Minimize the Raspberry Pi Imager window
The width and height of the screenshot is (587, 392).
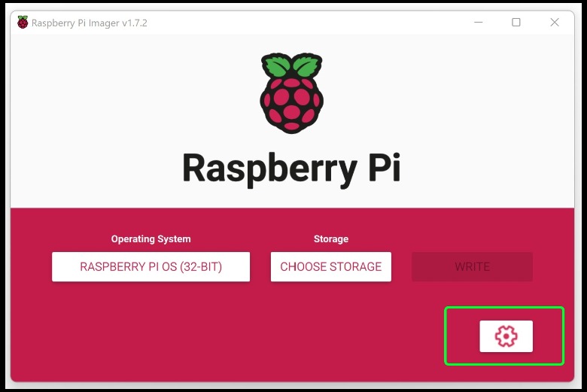tap(478, 23)
